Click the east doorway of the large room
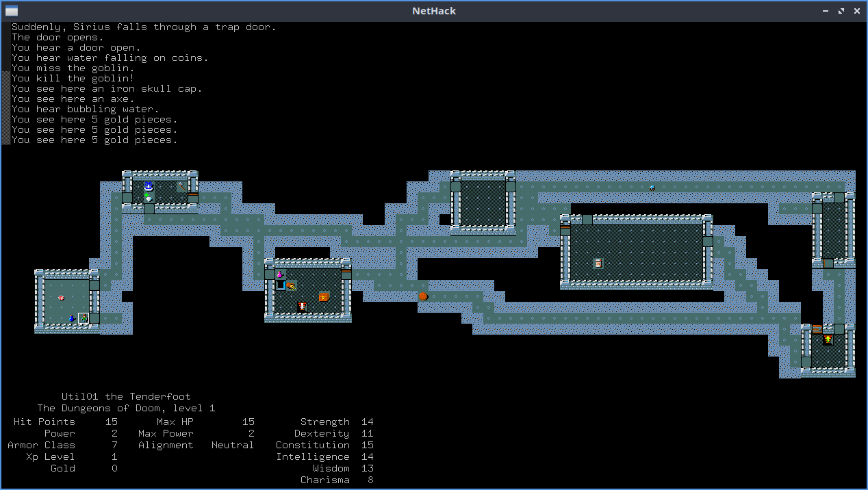 (708, 242)
